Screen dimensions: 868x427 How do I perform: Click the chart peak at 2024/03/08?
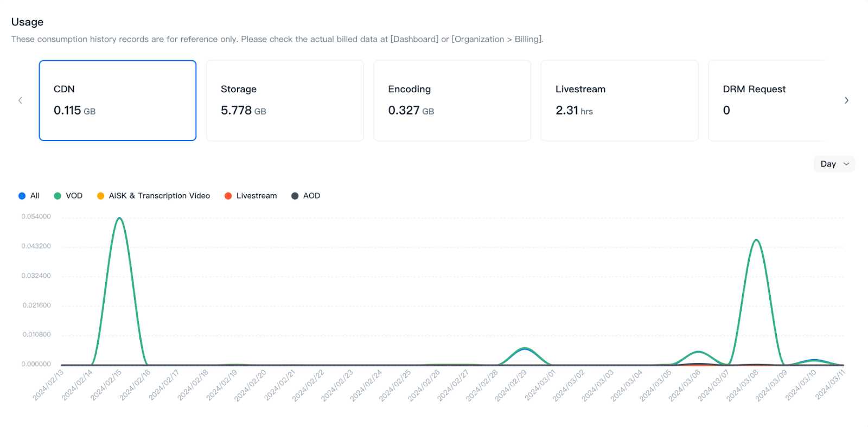point(756,240)
